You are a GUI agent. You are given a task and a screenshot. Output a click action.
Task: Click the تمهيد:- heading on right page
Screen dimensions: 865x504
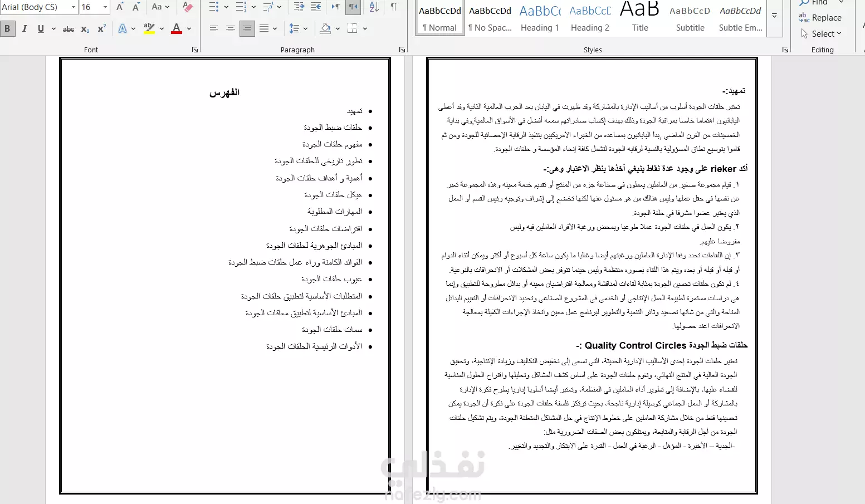[734, 91]
